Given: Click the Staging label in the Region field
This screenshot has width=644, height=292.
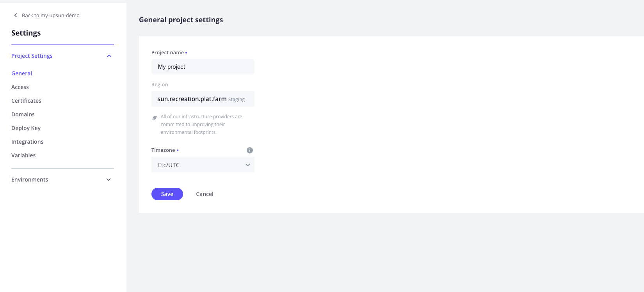Looking at the screenshot, I should 237,99.
